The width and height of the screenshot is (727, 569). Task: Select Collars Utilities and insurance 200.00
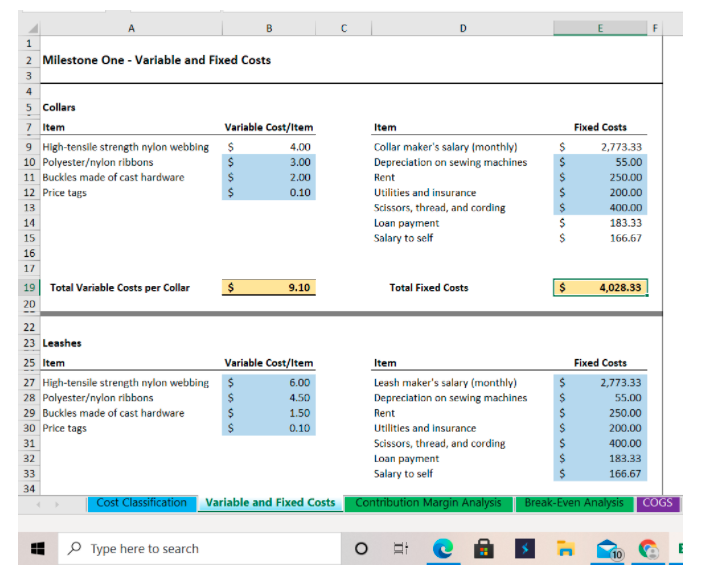coord(600,192)
